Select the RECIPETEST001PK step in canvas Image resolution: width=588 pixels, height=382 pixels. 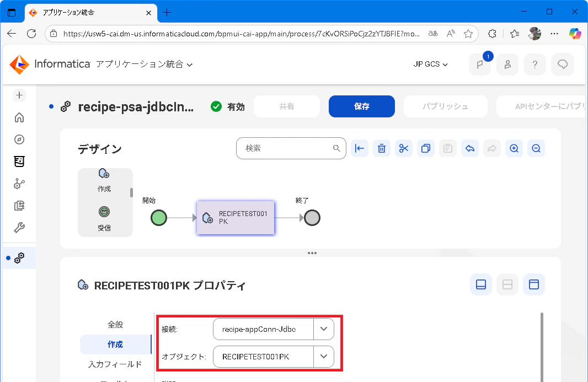236,218
